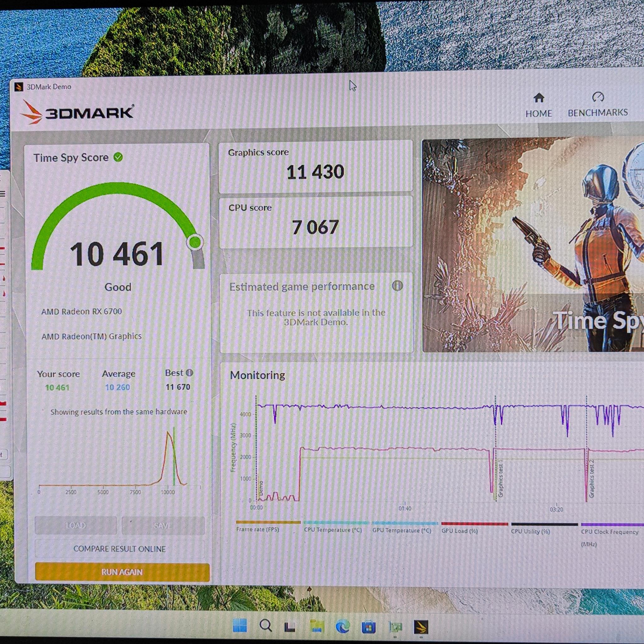Click the 'Monitoring' heading

tap(257, 375)
